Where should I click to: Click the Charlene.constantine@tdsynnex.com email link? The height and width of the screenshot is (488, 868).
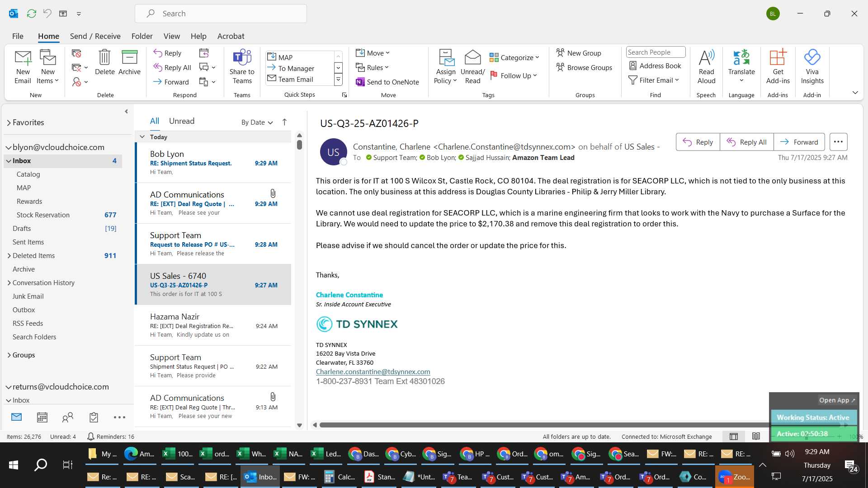click(373, 371)
